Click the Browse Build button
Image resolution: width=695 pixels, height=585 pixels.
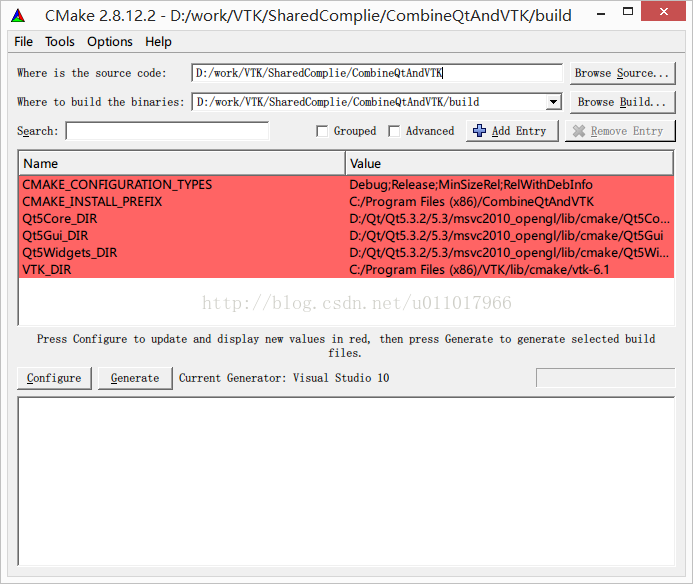tap(622, 102)
